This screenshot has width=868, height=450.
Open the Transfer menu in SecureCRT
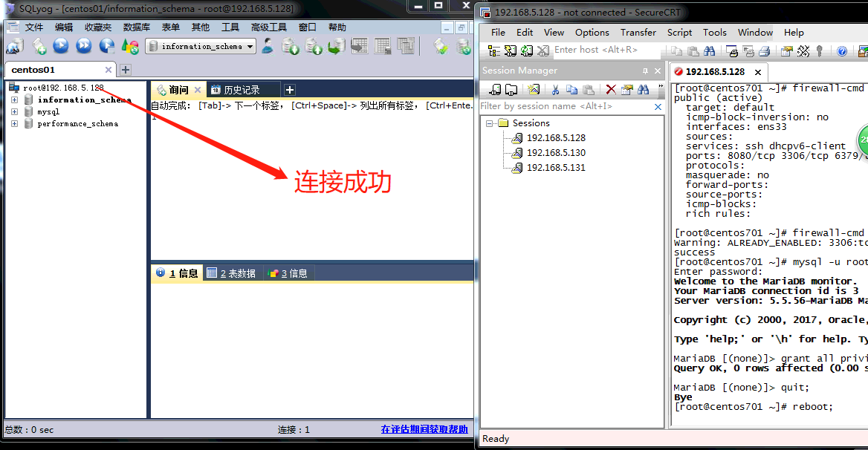click(638, 33)
